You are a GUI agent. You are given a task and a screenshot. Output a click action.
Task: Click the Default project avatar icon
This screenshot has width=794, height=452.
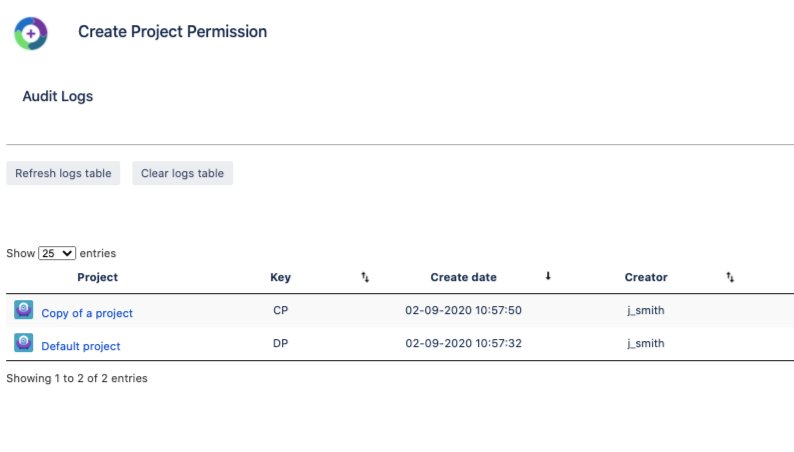[x=24, y=344]
